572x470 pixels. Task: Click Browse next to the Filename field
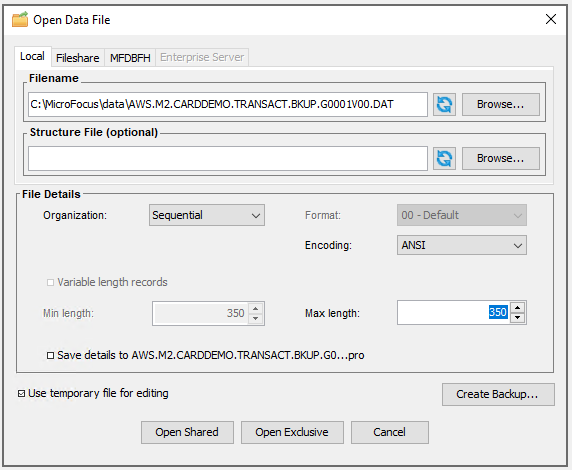coord(500,104)
